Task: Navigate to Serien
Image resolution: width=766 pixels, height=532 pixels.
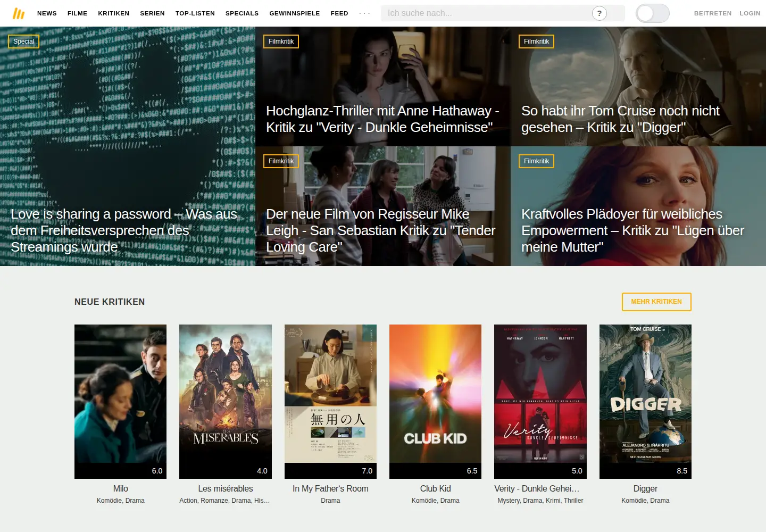Action: tap(152, 13)
